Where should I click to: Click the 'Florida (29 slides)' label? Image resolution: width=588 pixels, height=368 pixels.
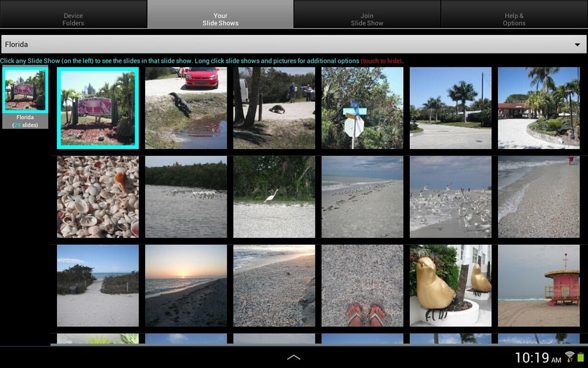pyautogui.click(x=25, y=121)
